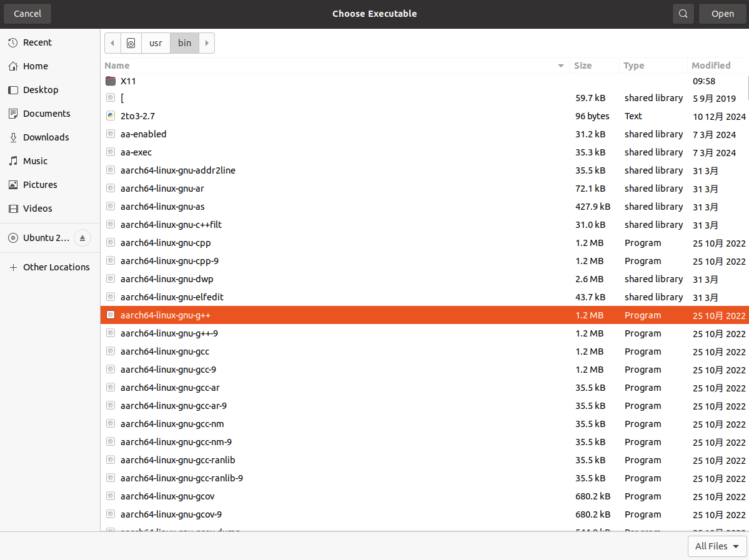The width and height of the screenshot is (749, 560).
Task: Click the file icon of aa-exec
Action: 111,152
